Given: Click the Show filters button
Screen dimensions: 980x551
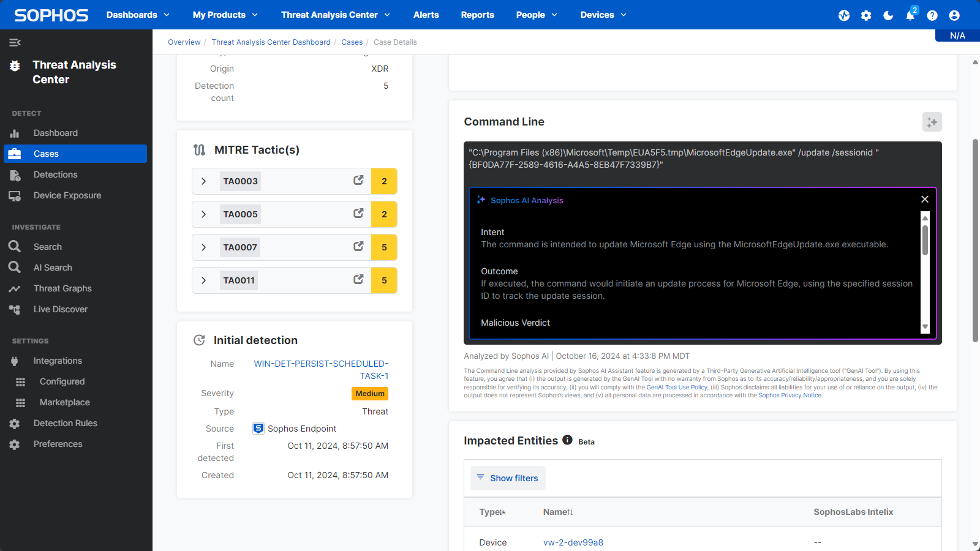Looking at the screenshot, I should (x=508, y=478).
